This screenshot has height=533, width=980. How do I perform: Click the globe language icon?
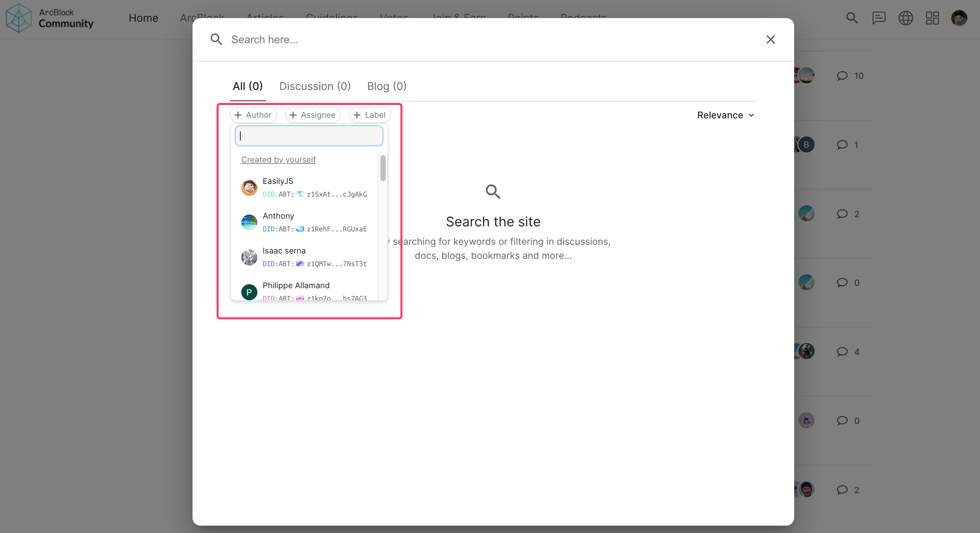coord(905,18)
